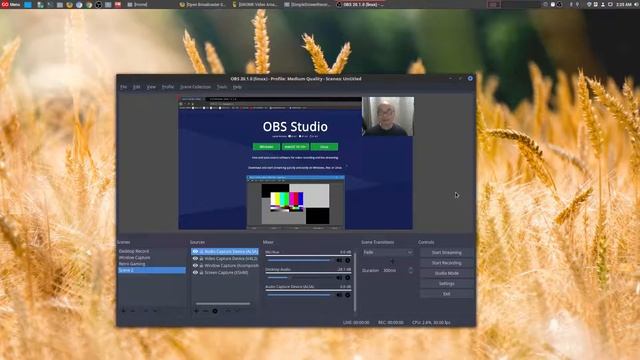
Task: Select the Desktop Record scene
Action: click(x=151, y=251)
